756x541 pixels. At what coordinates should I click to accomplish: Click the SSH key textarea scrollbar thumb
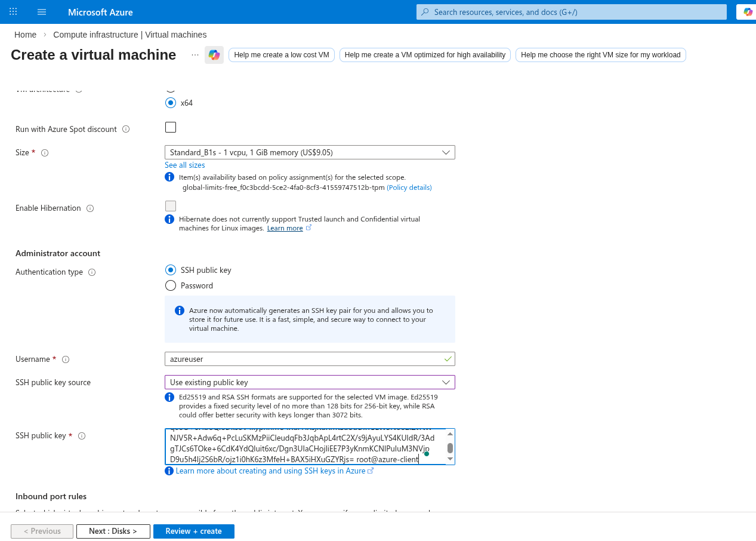(450, 448)
